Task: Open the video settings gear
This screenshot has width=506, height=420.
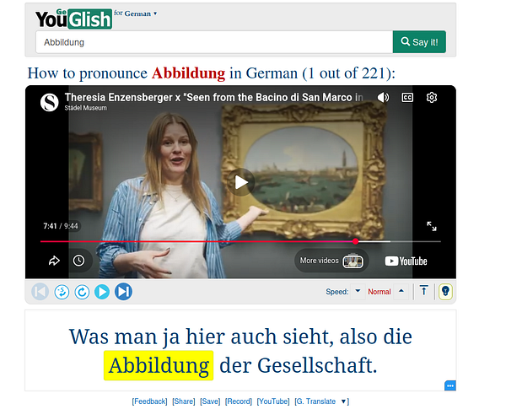Action: pos(432,97)
